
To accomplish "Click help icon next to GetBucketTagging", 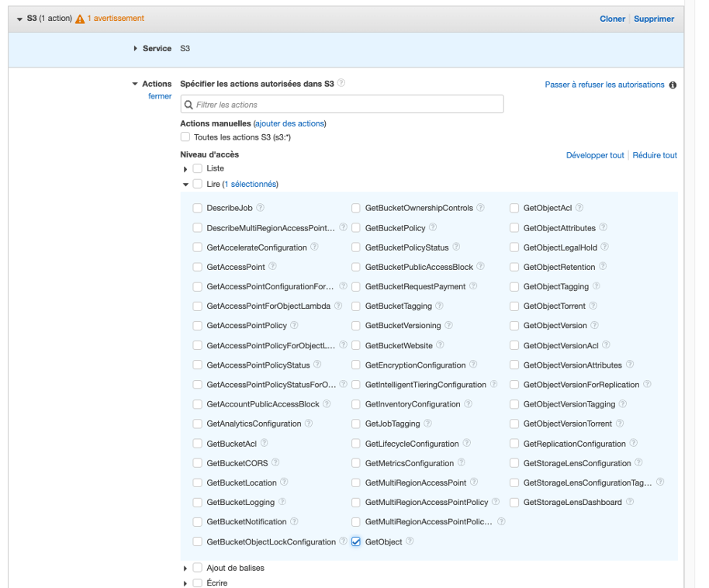I will point(439,306).
